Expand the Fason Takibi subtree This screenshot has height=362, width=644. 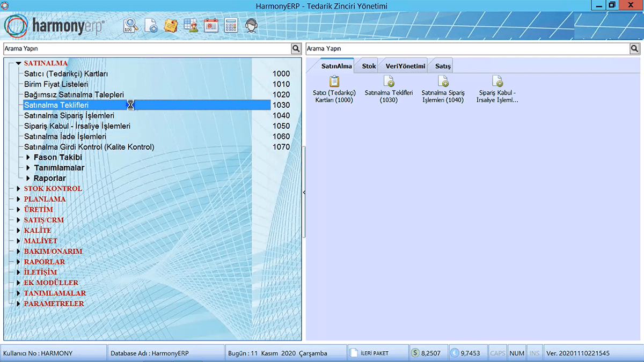click(28, 158)
